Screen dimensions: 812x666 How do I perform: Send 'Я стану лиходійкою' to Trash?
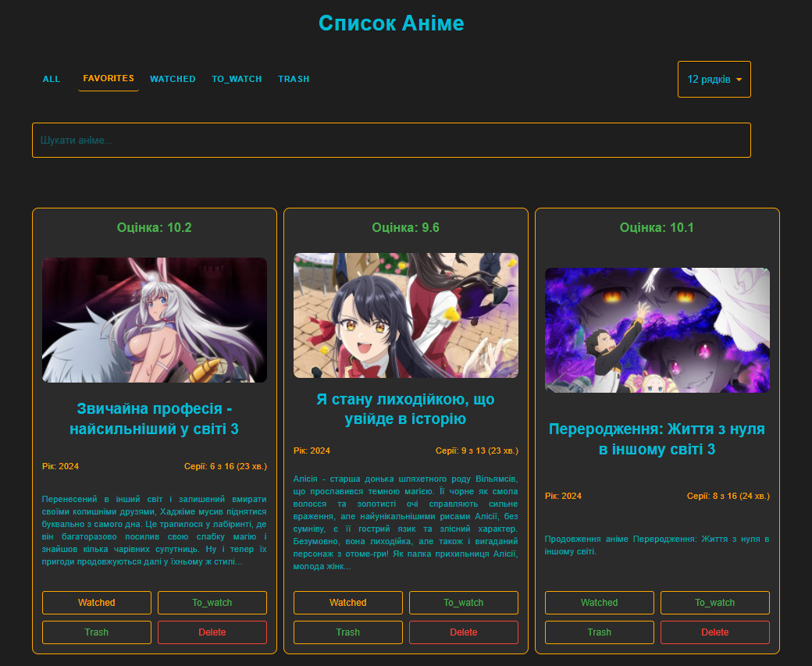(348, 632)
